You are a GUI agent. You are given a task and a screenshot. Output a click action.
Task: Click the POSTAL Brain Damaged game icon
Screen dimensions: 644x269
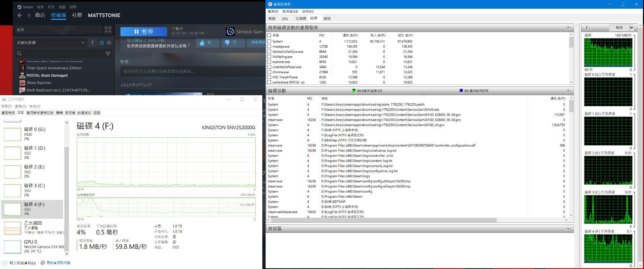(x=22, y=75)
